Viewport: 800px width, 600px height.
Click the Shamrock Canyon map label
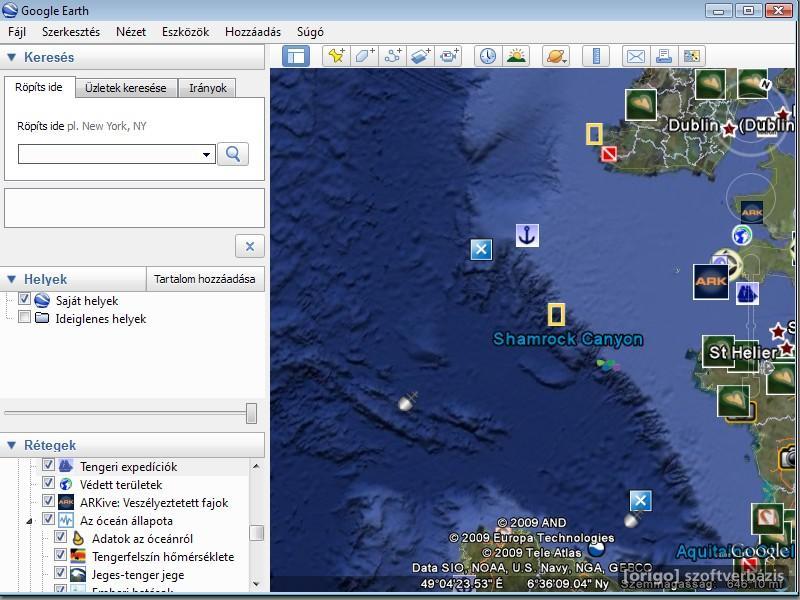(x=568, y=339)
